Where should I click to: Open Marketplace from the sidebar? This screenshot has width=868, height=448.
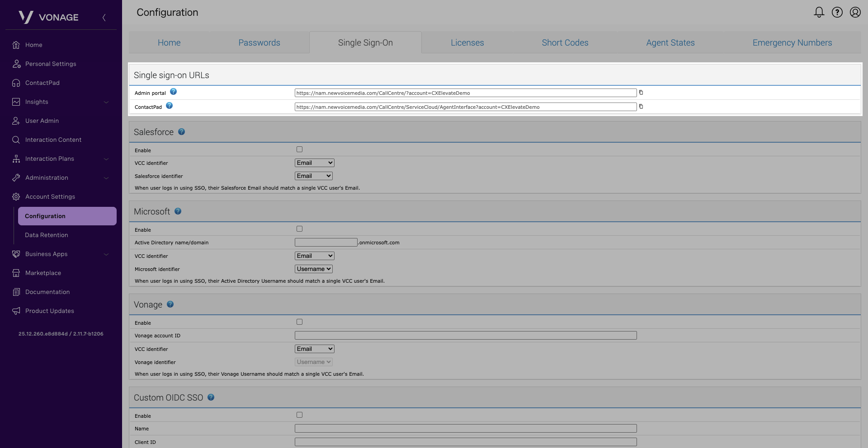pos(43,273)
